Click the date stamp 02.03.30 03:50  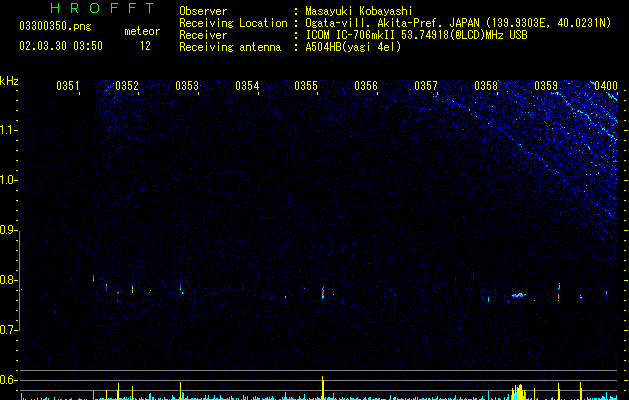coord(61,46)
